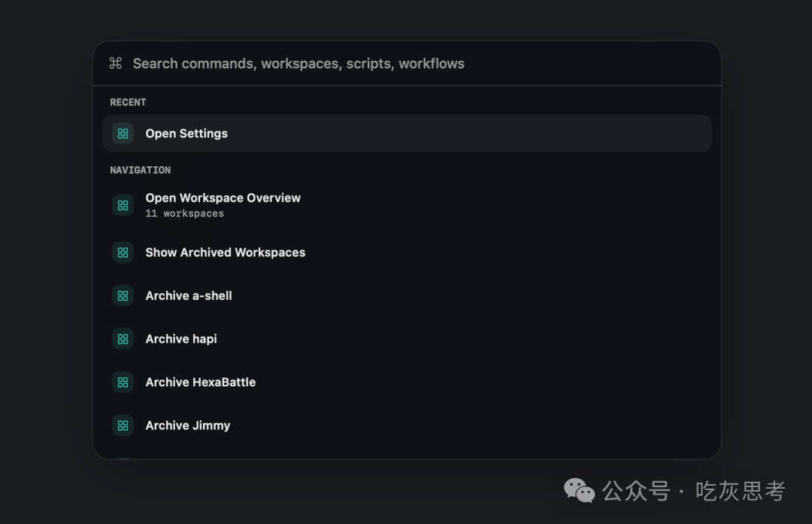812x524 pixels.
Task: Click the RECENT section header
Action: pos(128,102)
